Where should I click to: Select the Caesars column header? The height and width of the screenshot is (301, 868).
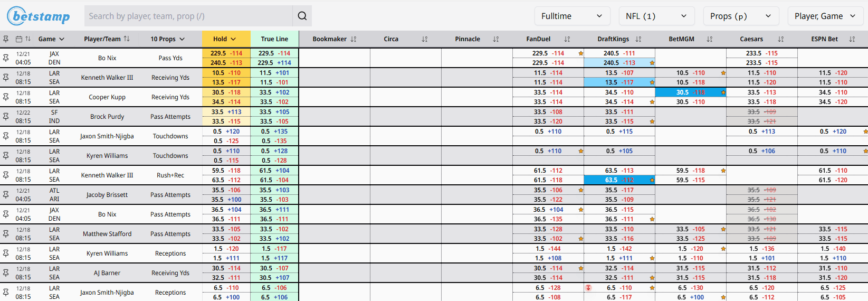coord(751,39)
